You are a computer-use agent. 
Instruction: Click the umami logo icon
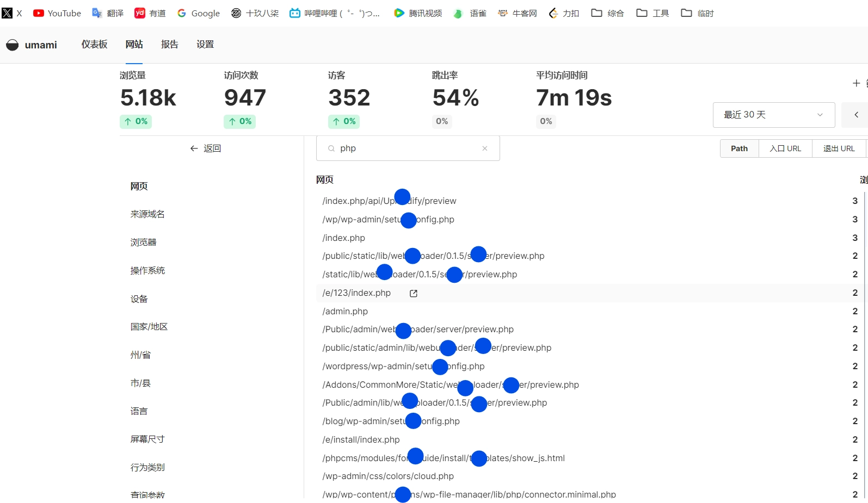[x=13, y=45]
